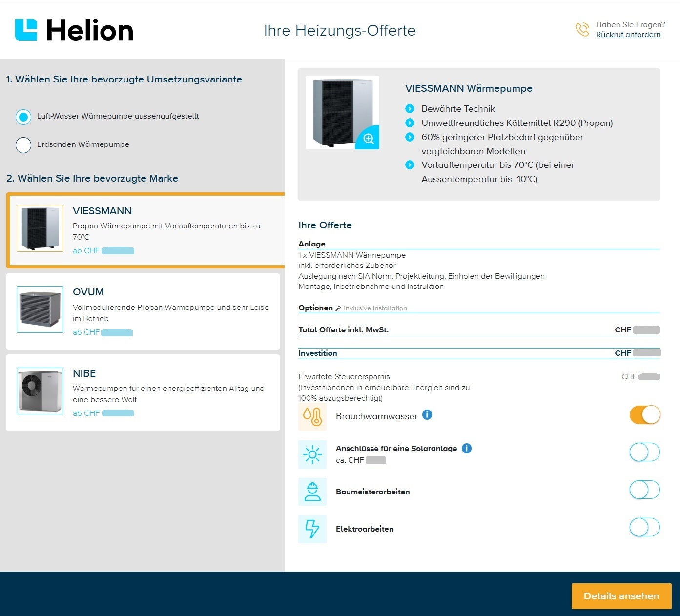Click the Helion logo
The width and height of the screenshot is (680, 616).
(x=74, y=30)
